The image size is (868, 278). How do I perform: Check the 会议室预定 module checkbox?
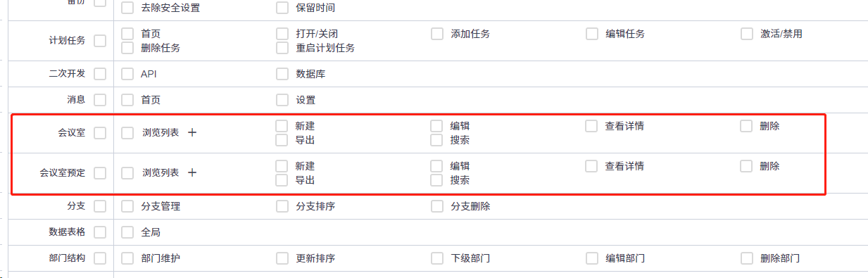click(100, 172)
